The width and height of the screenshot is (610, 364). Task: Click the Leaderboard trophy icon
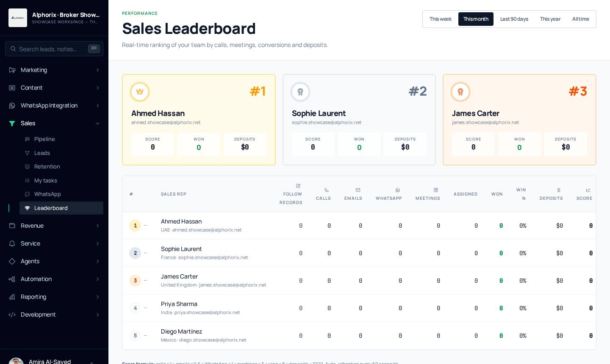[28, 208]
